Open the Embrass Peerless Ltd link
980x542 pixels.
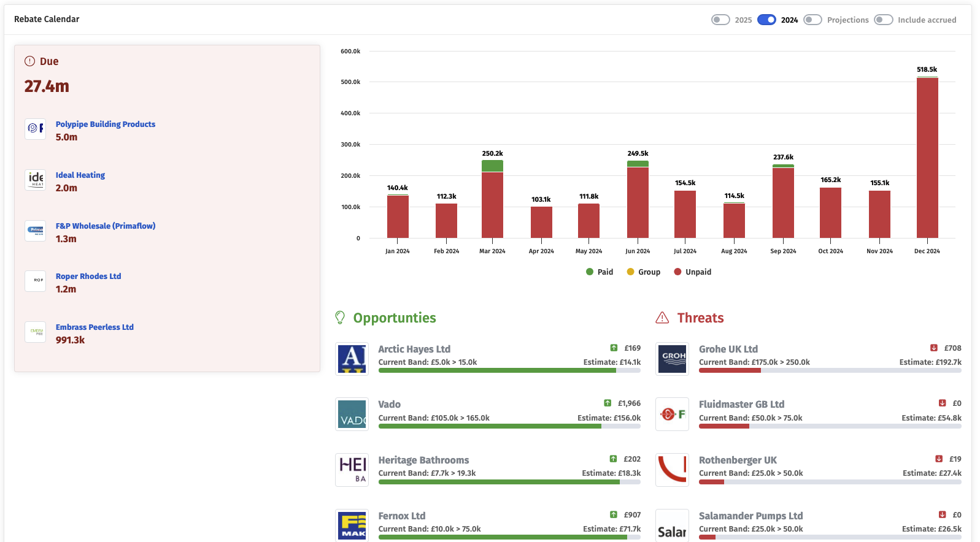(95, 327)
